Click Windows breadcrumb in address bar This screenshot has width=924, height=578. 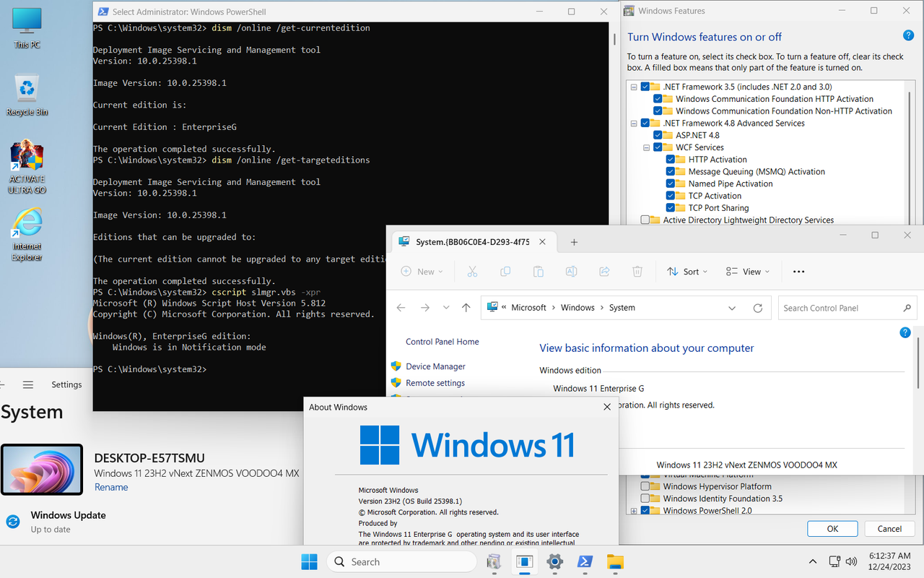click(x=577, y=308)
